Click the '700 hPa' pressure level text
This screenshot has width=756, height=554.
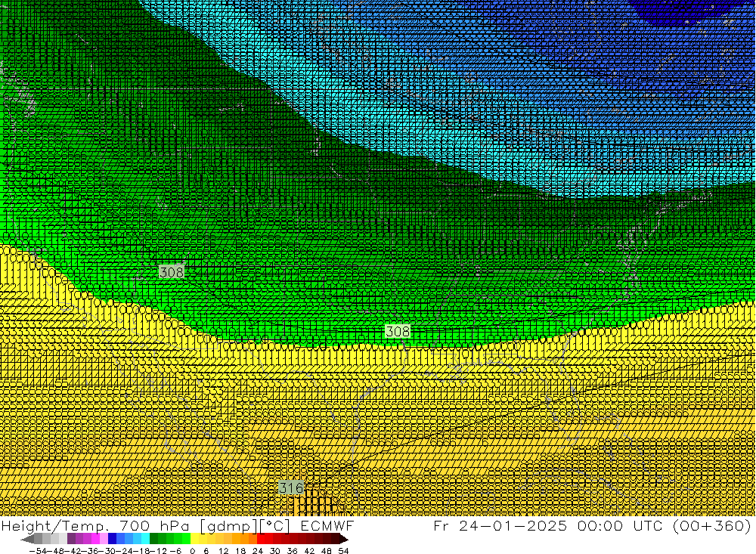155,525
